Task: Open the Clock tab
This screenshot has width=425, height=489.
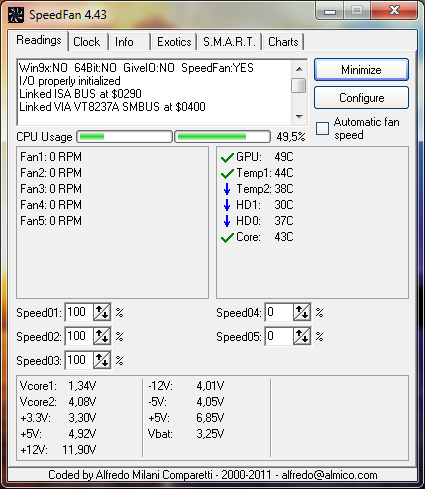Action: (x=87, y=42)
